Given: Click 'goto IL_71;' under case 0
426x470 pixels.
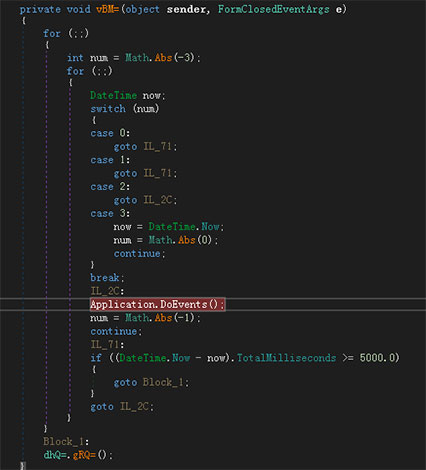Looking at the screenshot, I should tap(145, 147).
